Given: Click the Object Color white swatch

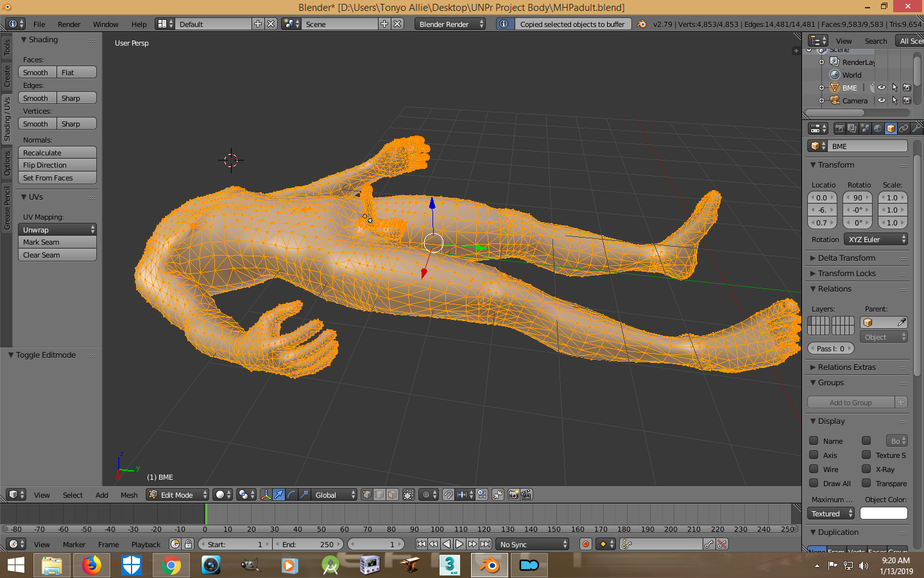Looking at the screenshot, I should click(884, 513).
